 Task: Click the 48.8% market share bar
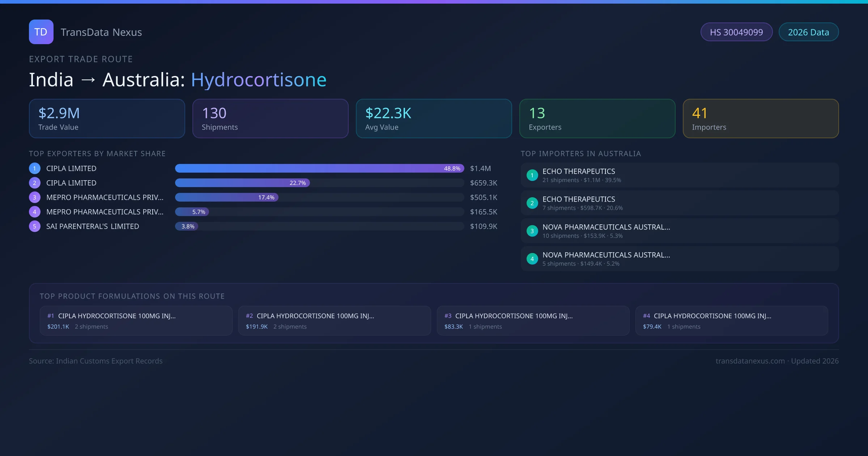pyautogui.click(x=319, y=168)
